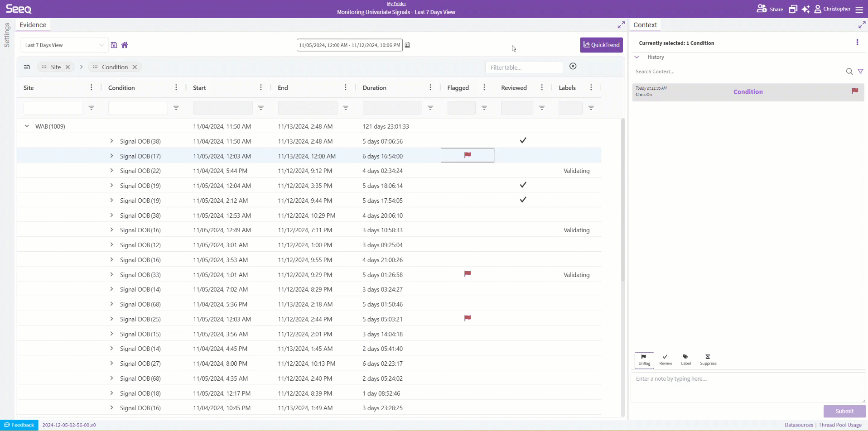Switch to the Evidence tab
868x431 pixels.
(33, 25)
